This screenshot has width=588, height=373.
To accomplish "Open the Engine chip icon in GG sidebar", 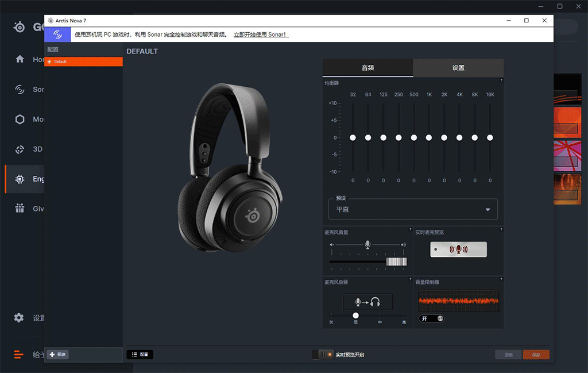I will click(x=20, y=179).
